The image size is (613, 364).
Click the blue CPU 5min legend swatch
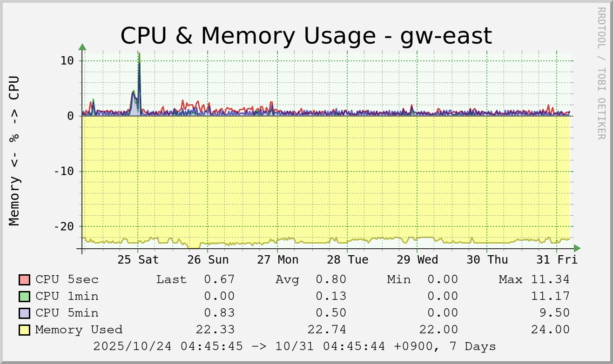(x=24, y=313)
